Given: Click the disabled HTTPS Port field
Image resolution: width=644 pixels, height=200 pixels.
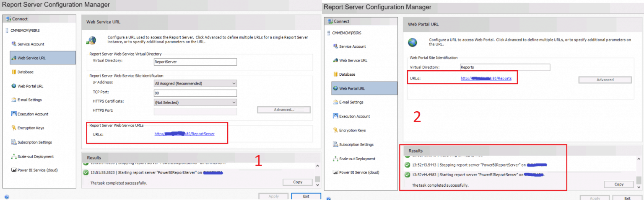Looking at the screenshot, I should click(x=195, y=111).
